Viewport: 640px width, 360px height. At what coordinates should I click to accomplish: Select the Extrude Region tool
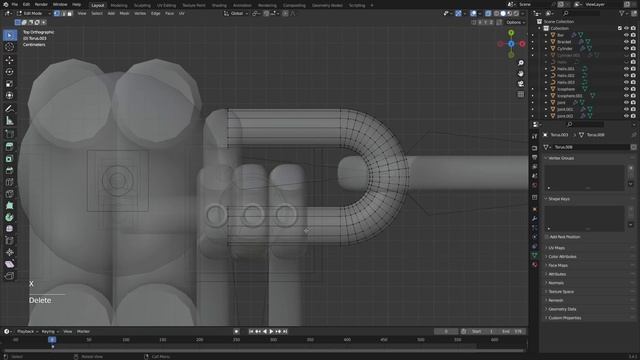(9, 147)
